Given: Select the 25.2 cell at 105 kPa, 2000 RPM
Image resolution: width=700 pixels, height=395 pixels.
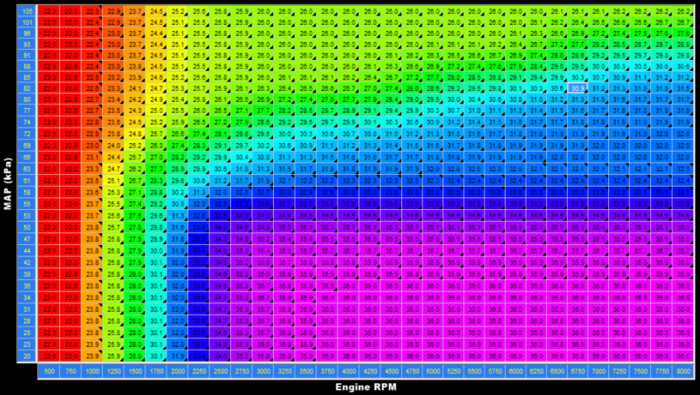Looking at the screenshot, I should click(x=177, y=11).
